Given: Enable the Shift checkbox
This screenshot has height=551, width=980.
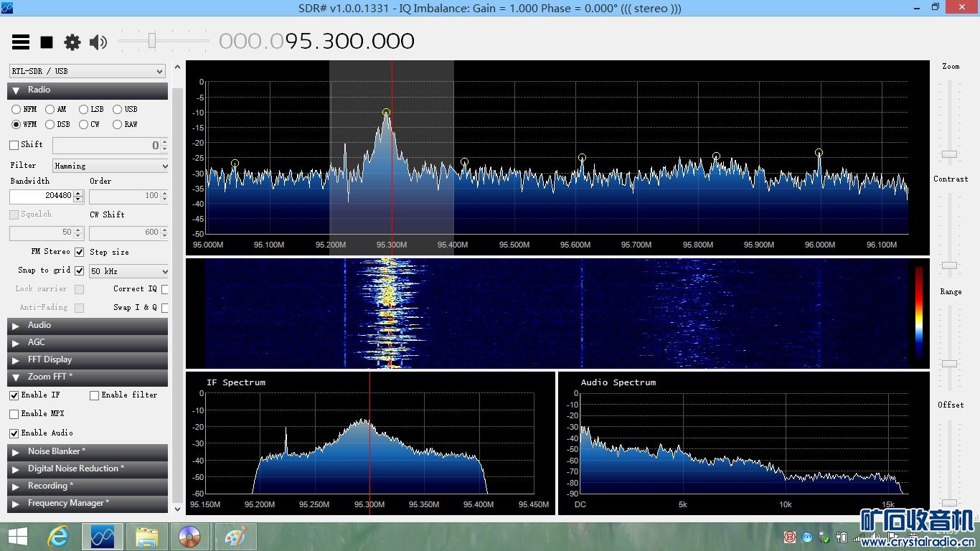Looking at the screenshot, I should (14, 146).
